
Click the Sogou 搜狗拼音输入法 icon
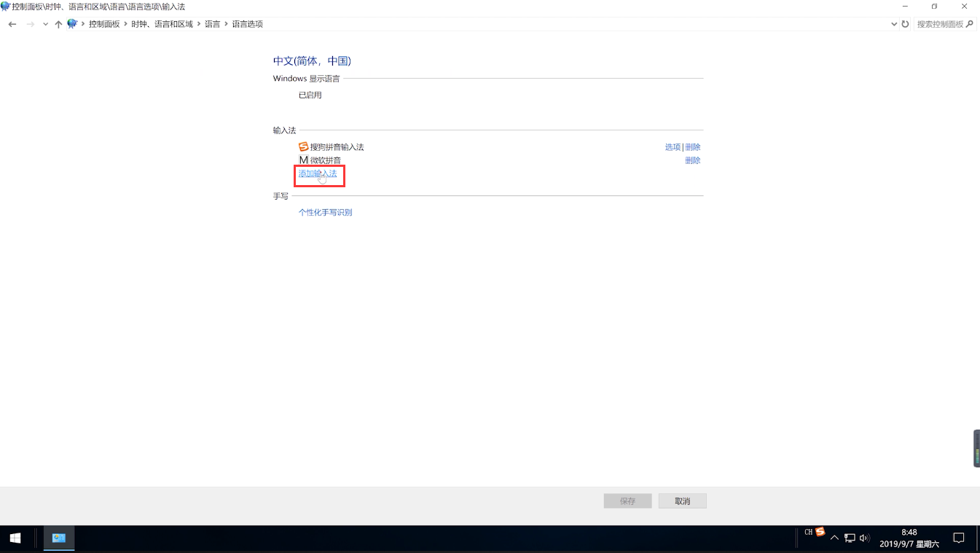tap(304, 146)
